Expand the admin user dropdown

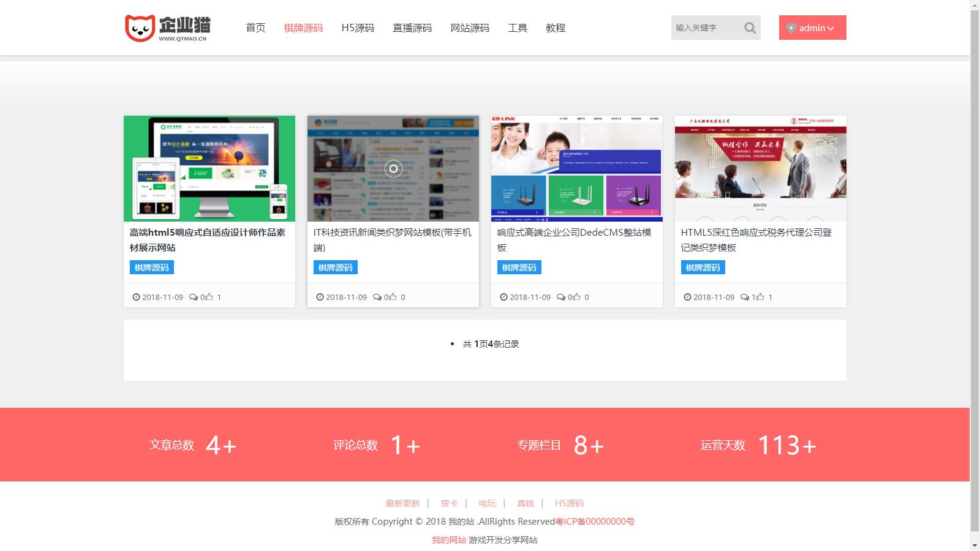coord(812,28)
